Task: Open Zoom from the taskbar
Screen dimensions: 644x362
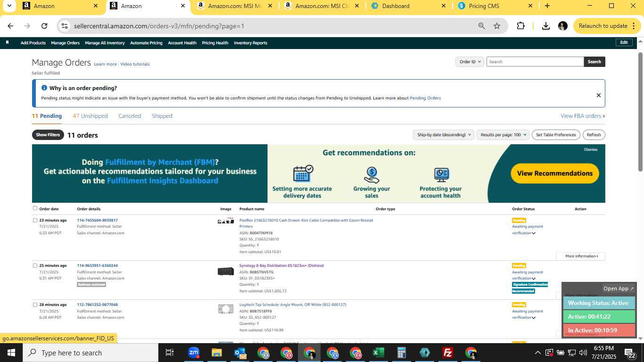Action: coord(193,353)
